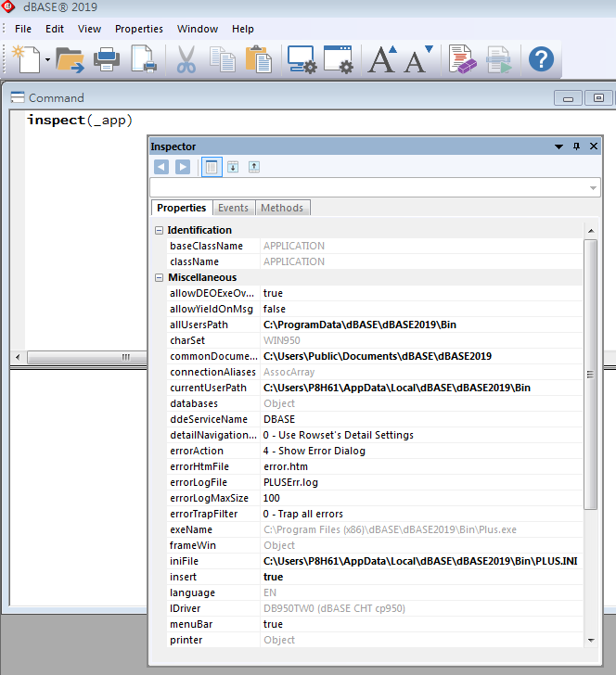This screenshot has width=616, height=675.
Task: Select the printer Object value
Action: (x=421, y=640)
